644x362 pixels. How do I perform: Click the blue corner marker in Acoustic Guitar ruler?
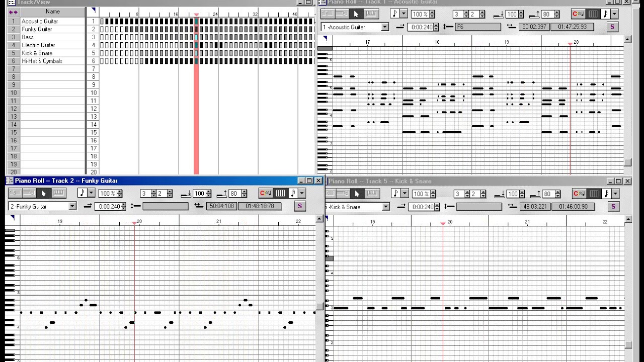pos(326,38)
